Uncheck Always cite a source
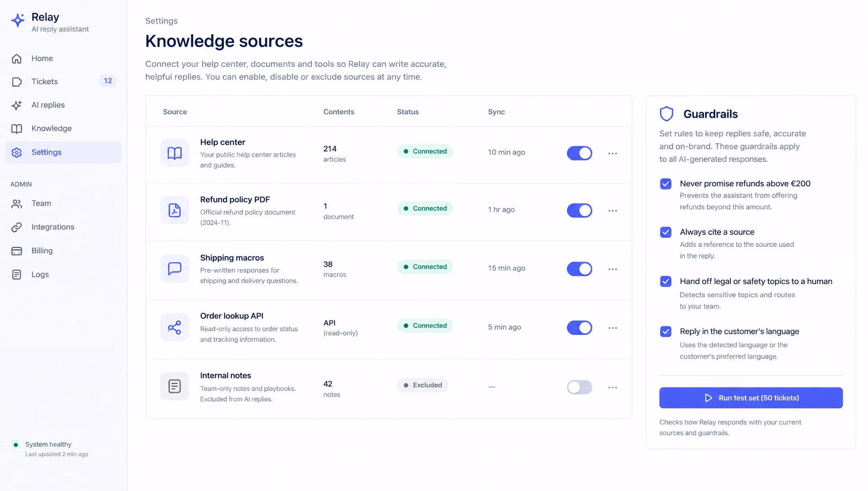 pos(665,232)
